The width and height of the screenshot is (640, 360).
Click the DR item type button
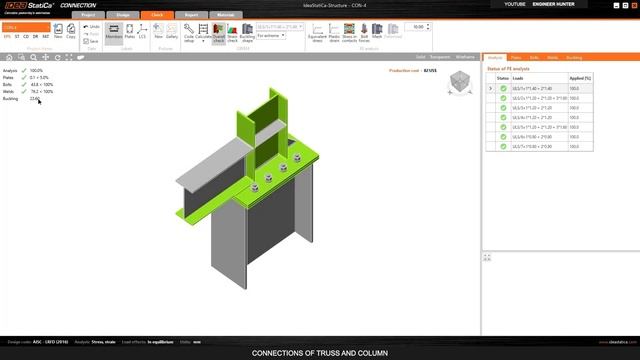35,37
